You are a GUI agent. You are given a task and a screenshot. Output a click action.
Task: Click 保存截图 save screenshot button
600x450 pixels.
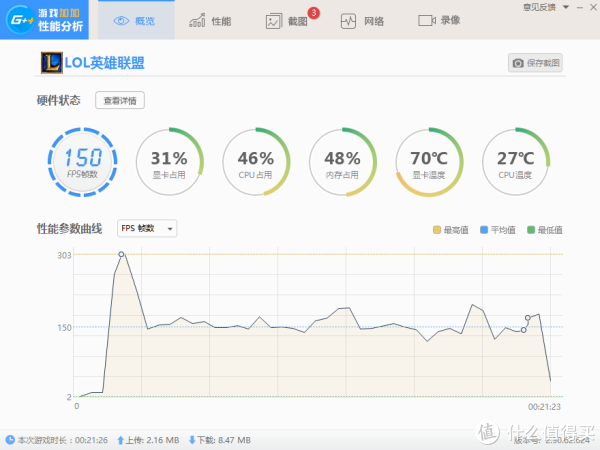[x=535, y=63]
